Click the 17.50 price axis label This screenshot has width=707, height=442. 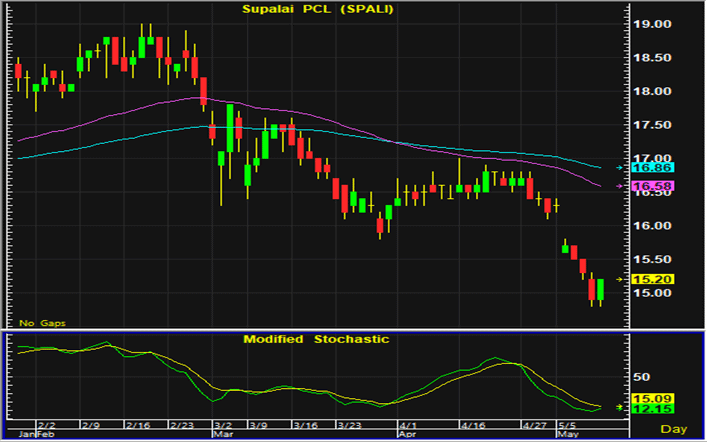pos(652,125)
